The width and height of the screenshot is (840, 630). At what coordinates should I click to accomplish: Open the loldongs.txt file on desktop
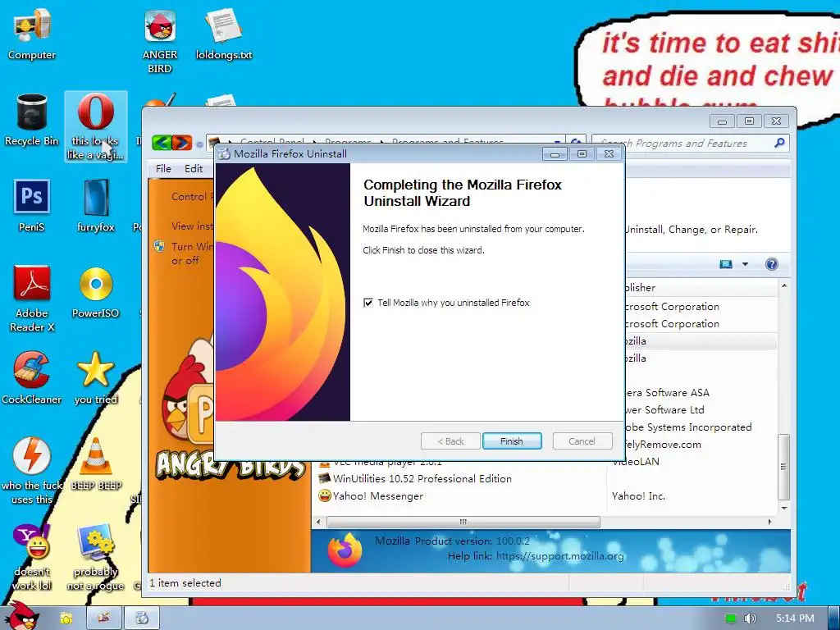[223, 34]
